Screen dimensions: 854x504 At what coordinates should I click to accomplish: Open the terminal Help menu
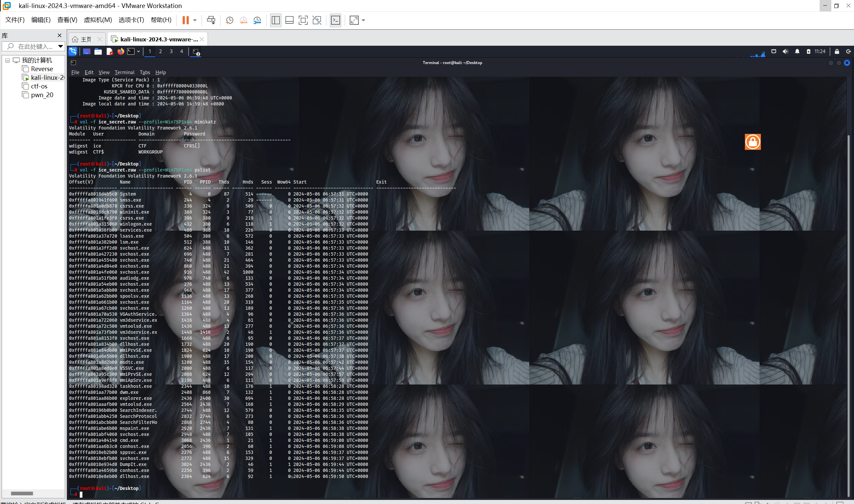coord(161,72)
